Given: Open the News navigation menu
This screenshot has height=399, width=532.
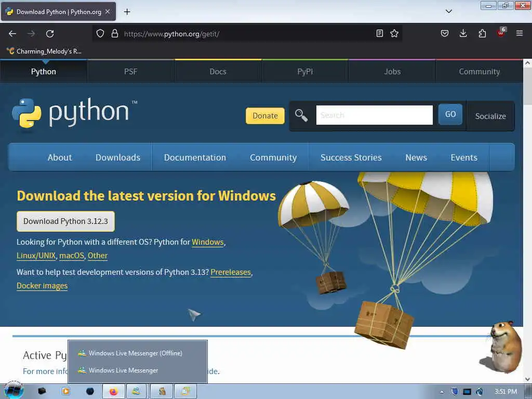Looking at the screenshot, I should [416, 157].
